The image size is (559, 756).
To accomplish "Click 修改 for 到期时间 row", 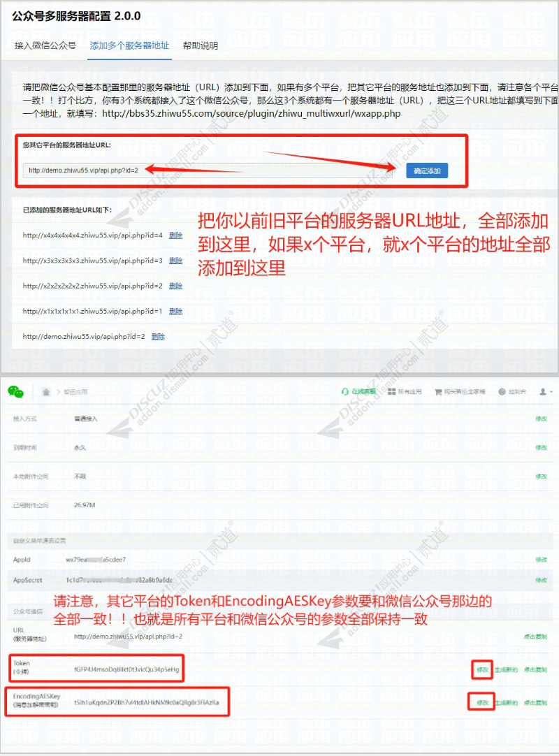I will click(x=541, y=447).
